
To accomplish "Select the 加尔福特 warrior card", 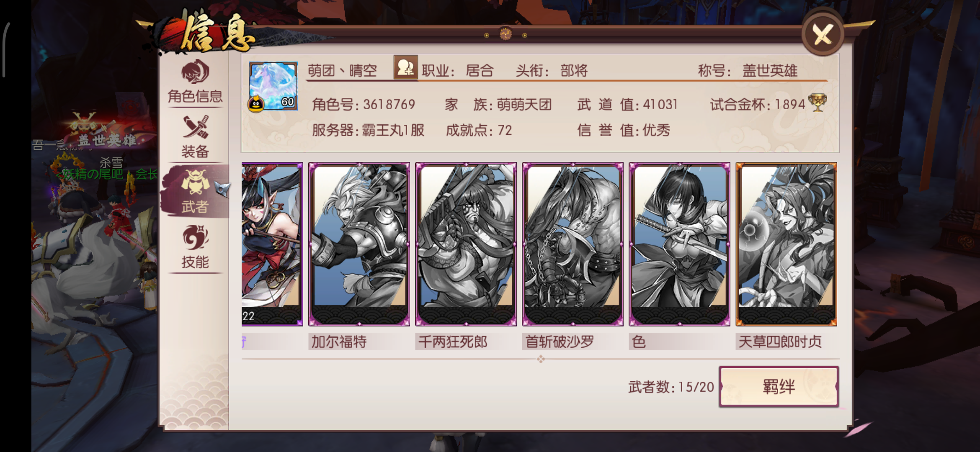I will pos(359,244).
